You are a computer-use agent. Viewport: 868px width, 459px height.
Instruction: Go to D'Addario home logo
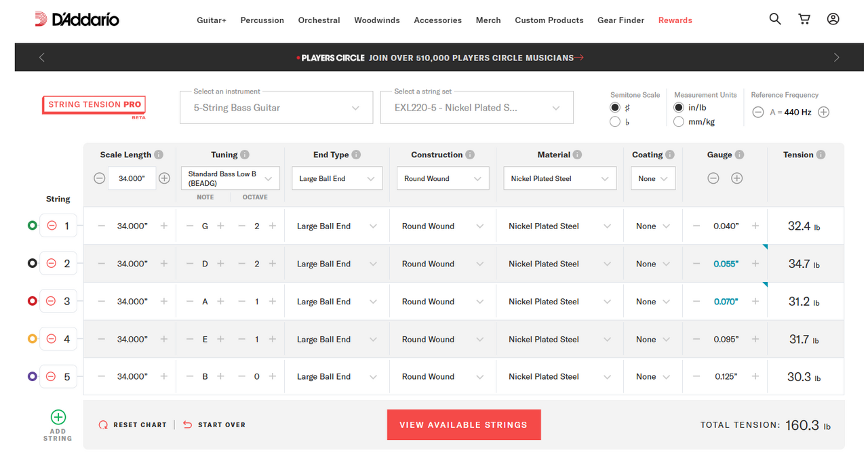(x=77, y=20)
